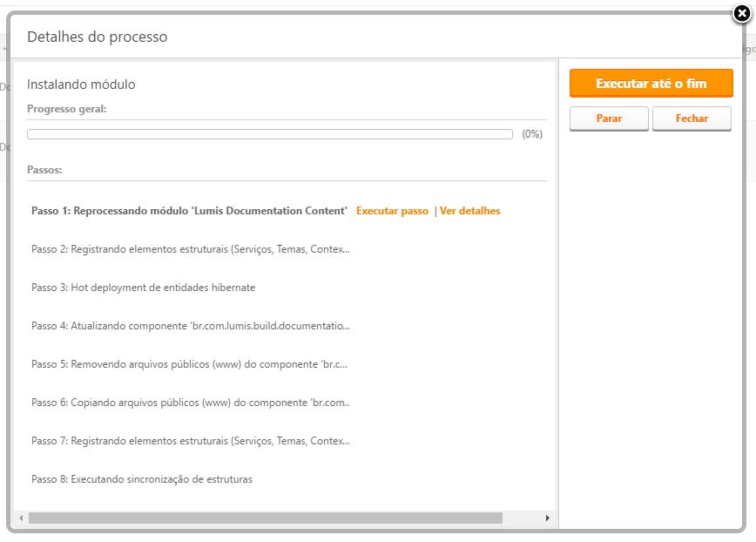Click the 'Progresso geral:' label

66,109
